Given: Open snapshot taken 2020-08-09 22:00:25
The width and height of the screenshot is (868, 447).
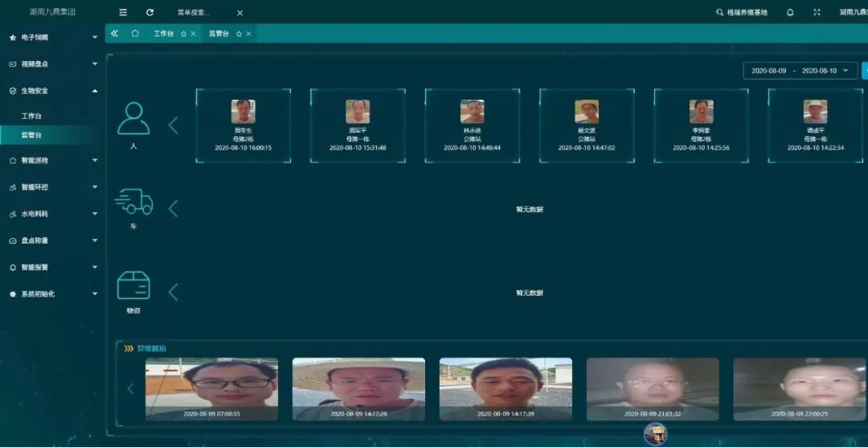Looking at the screenshot, I should 800,389.
